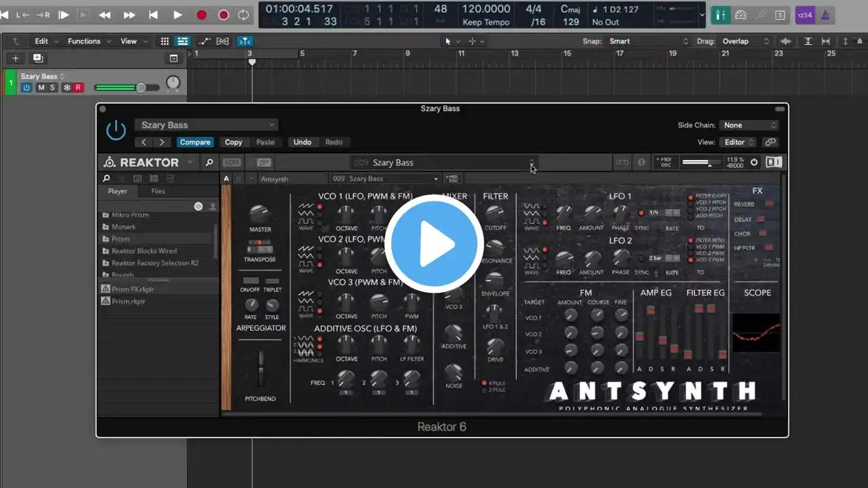Switch to the Files tab in browser
Image resolution: width=868 pixels, height=488 pixels.
click(x=158, y=191)
